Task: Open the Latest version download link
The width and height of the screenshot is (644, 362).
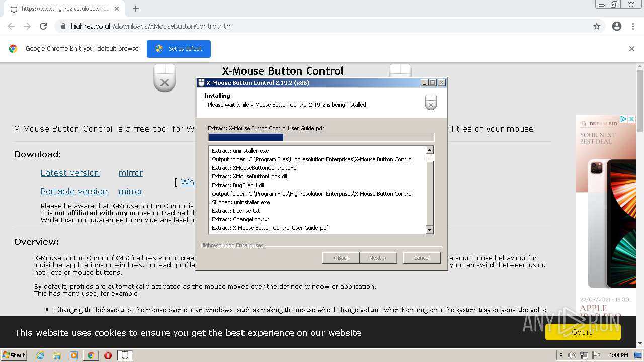Action: tap(70, 173)
